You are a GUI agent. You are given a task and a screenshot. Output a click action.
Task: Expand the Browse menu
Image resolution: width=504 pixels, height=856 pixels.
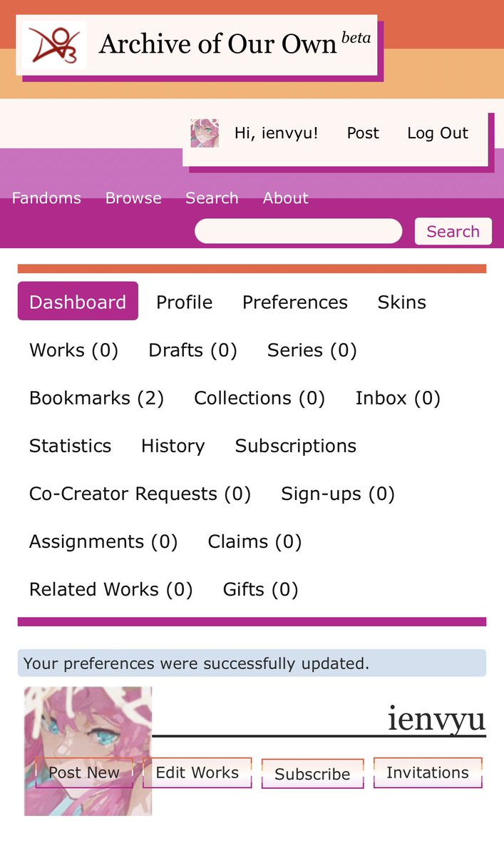(133, 198)
